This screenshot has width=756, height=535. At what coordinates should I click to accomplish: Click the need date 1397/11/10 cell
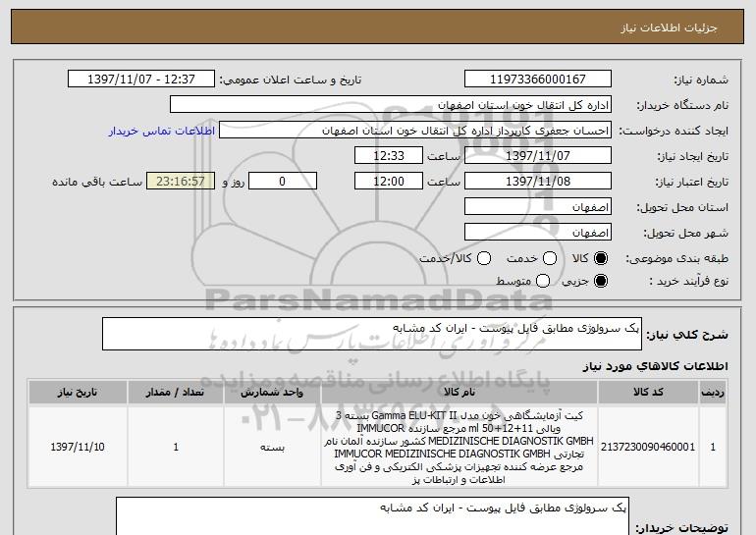pos(78,447)
